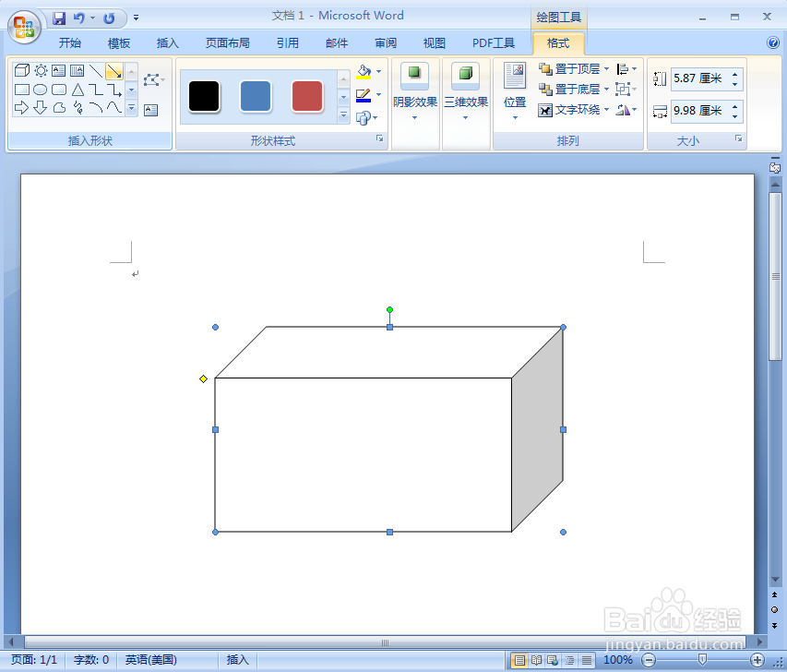Click the Undo arrow

[x=78, y=18]
